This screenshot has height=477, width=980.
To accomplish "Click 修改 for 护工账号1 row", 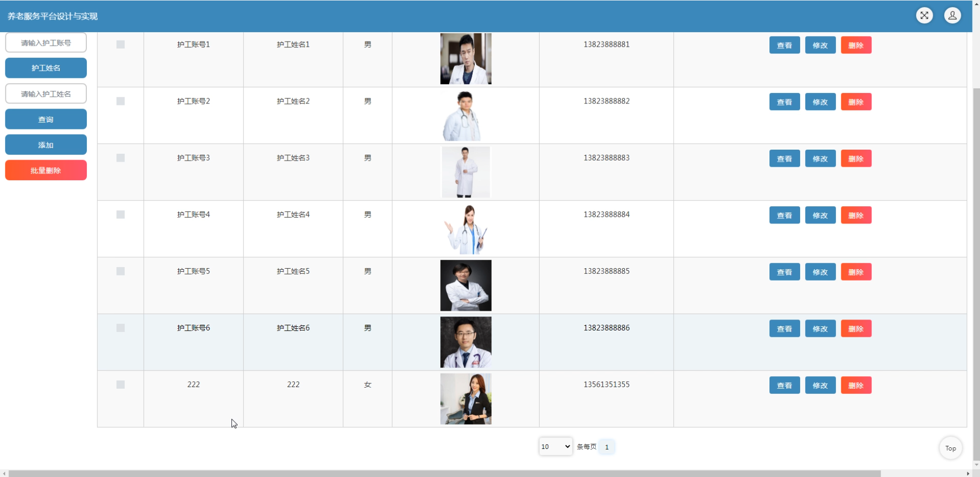I will [x=820, y=45].
